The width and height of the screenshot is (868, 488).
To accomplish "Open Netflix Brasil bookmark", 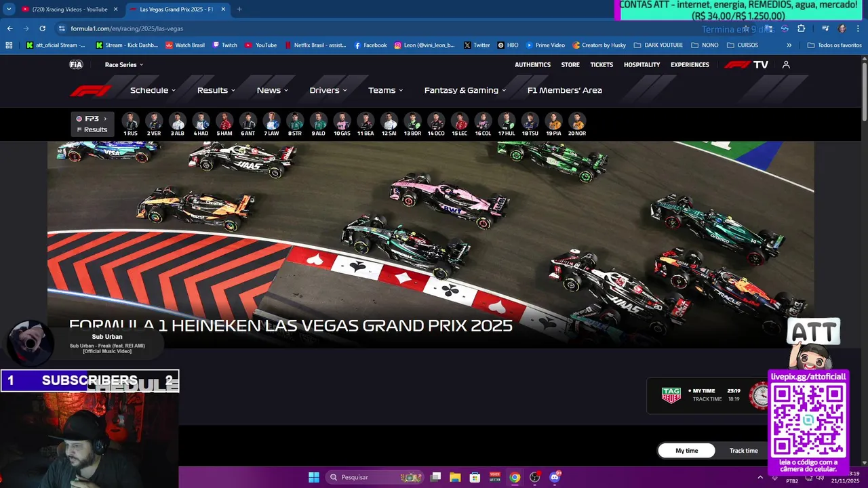I will [315, 45].
